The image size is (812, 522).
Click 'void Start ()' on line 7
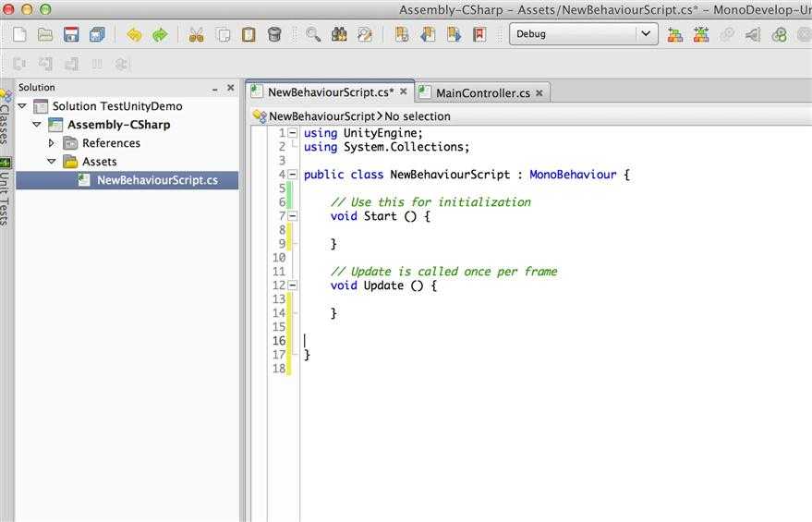pyautogui.click(x=373, y=216)
